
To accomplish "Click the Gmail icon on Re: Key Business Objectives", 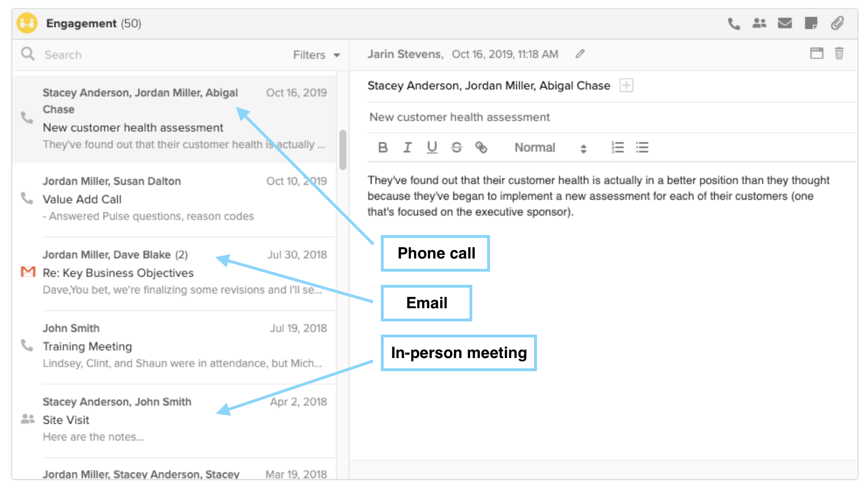I will [x=28, y=272].
